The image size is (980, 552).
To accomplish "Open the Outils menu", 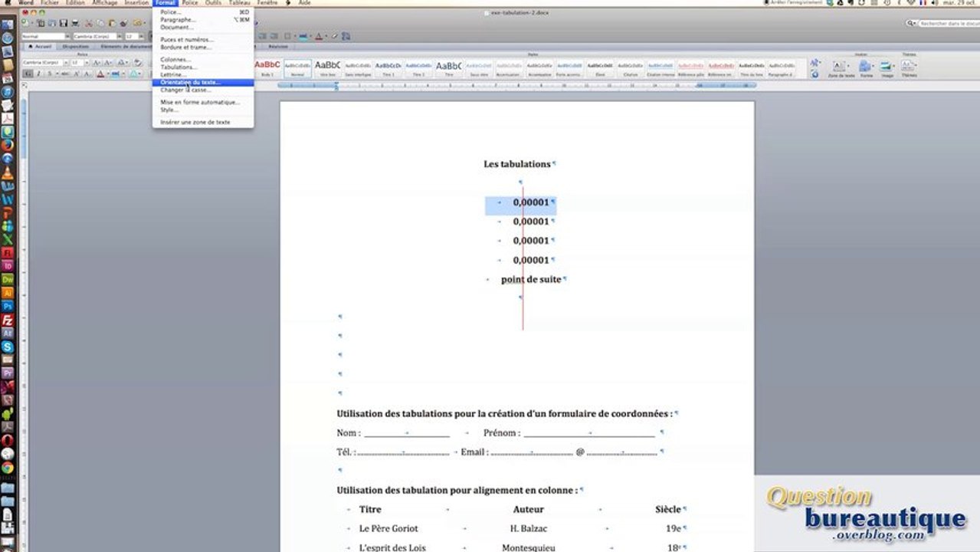I will (213, 3).
